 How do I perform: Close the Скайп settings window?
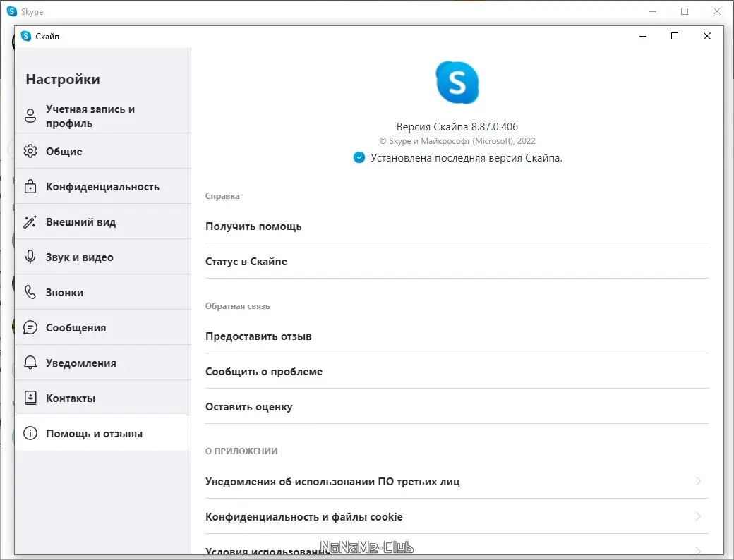point(707,36)
